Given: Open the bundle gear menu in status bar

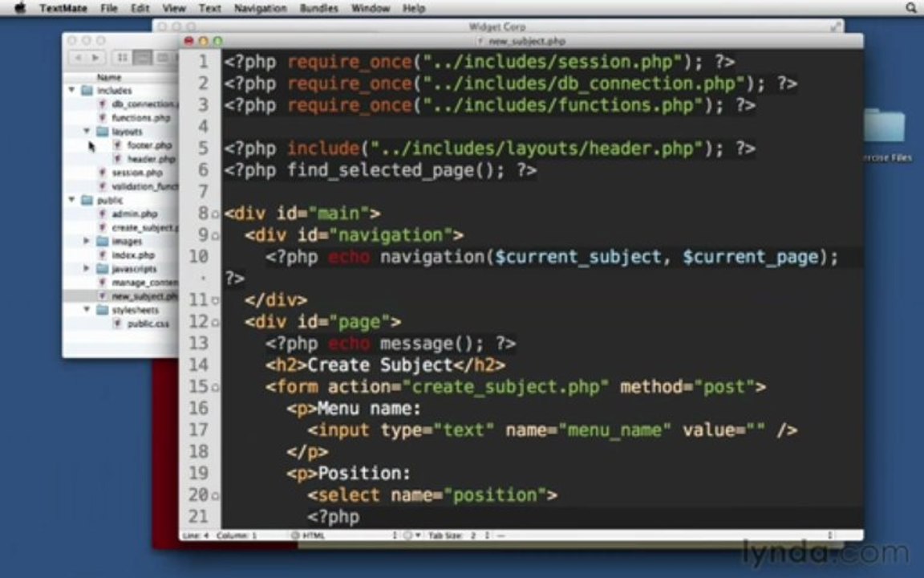Looking at the screenshot, I should pyautogui.click(x=411, y=535).
